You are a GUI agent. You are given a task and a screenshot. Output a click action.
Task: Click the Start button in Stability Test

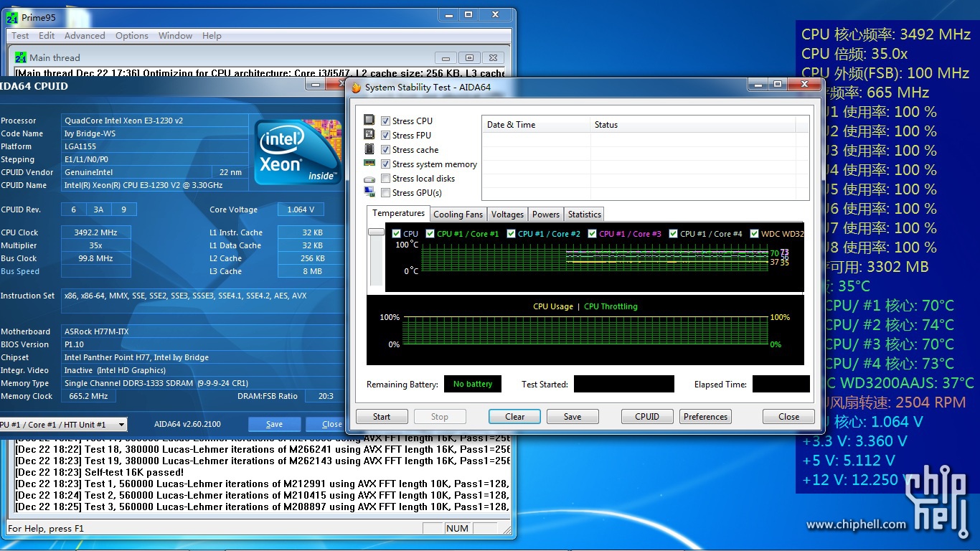(x=382, y=417)
